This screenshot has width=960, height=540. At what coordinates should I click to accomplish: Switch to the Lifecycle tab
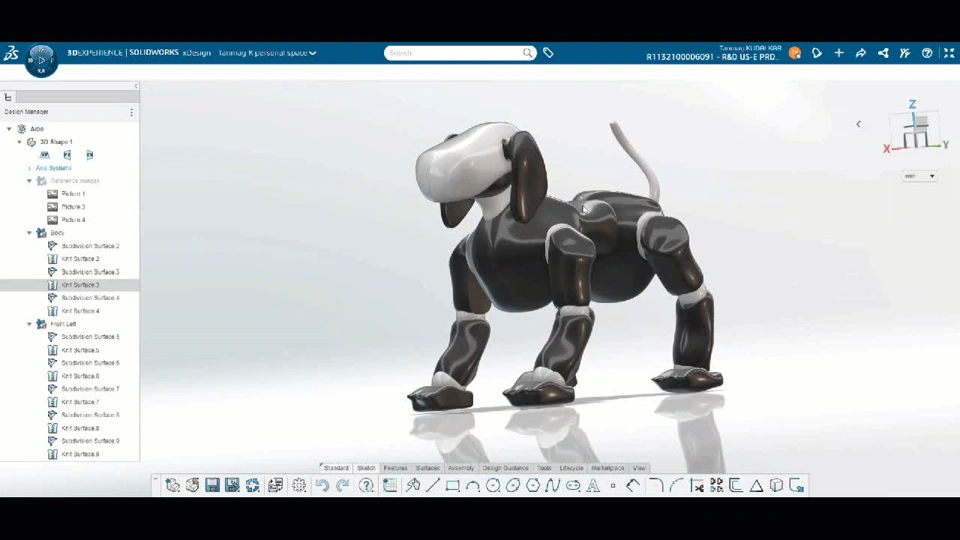[x=571, y=468]
